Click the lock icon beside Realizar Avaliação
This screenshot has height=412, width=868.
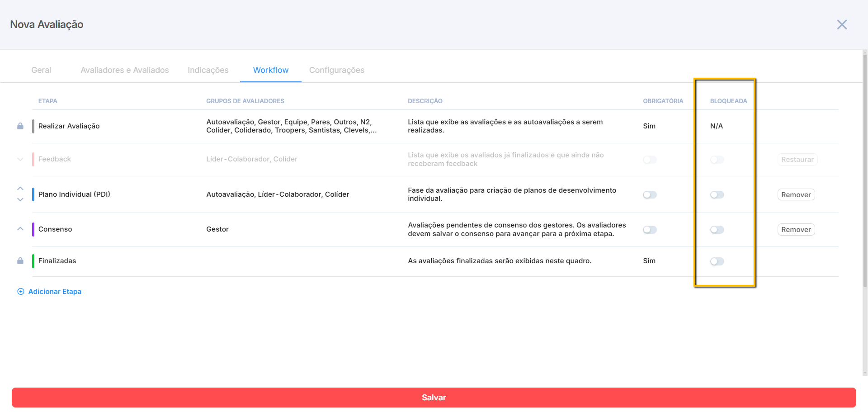(20, 126)
